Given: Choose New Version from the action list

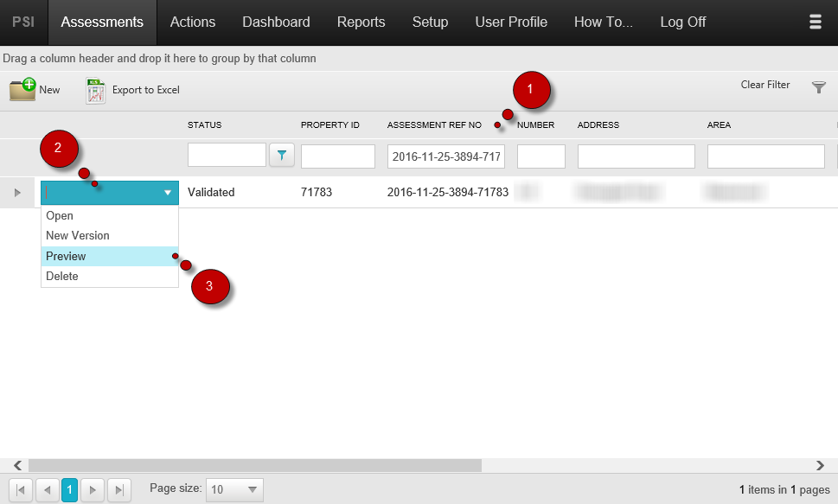Looking at the screenshot, I should 110,236.
